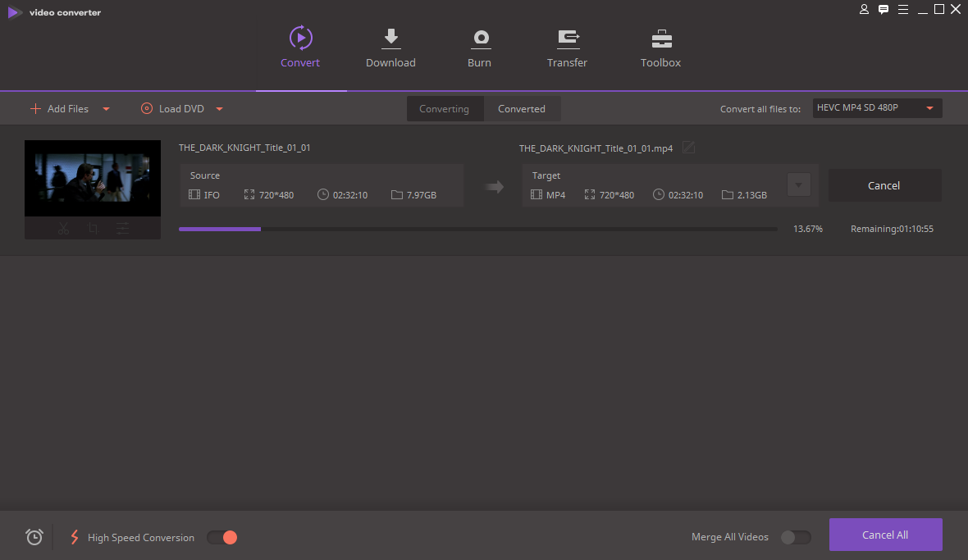Open the Transfer section

point(568,47)
